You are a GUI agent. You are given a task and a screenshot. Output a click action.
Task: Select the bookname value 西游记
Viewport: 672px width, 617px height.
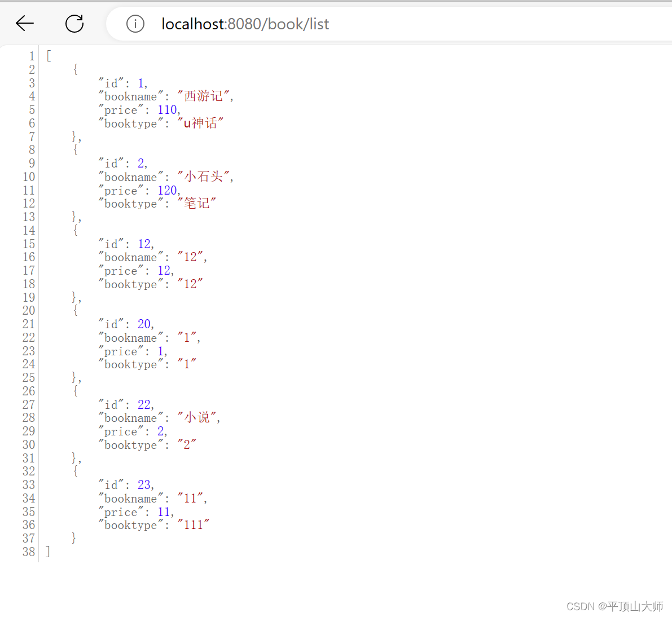click(205, 96)
